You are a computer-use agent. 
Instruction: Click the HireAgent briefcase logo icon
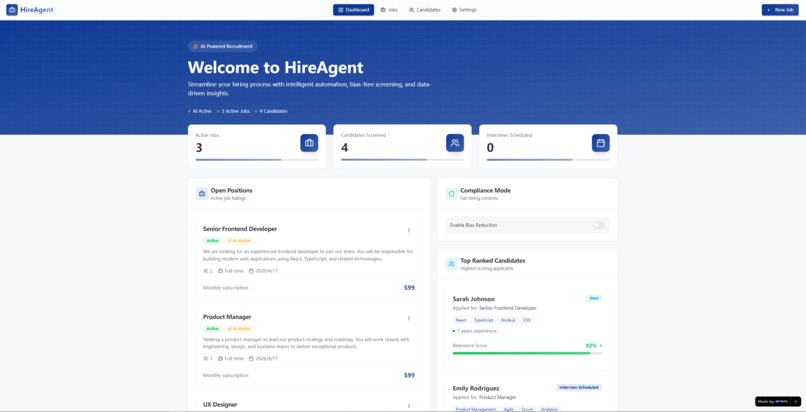(12, 10)
